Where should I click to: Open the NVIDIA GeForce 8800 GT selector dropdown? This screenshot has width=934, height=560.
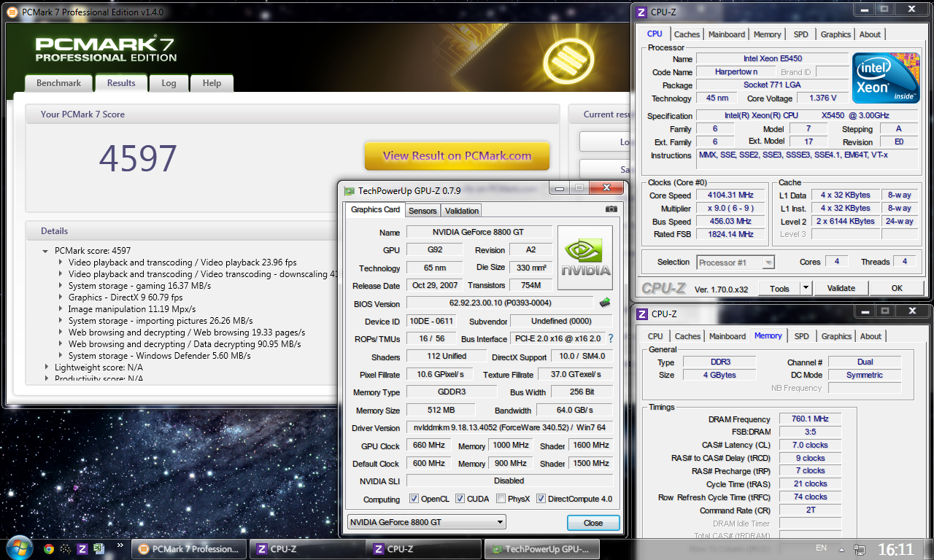pos(425,522)
